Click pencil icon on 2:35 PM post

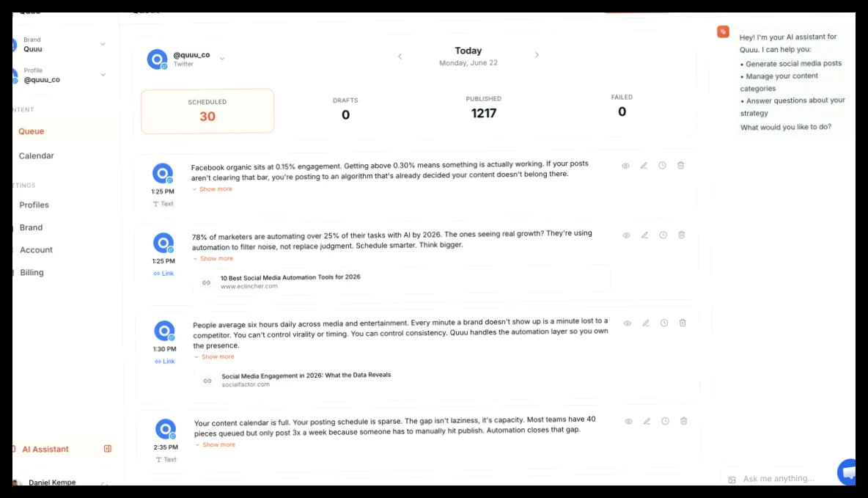click(647, 422)
